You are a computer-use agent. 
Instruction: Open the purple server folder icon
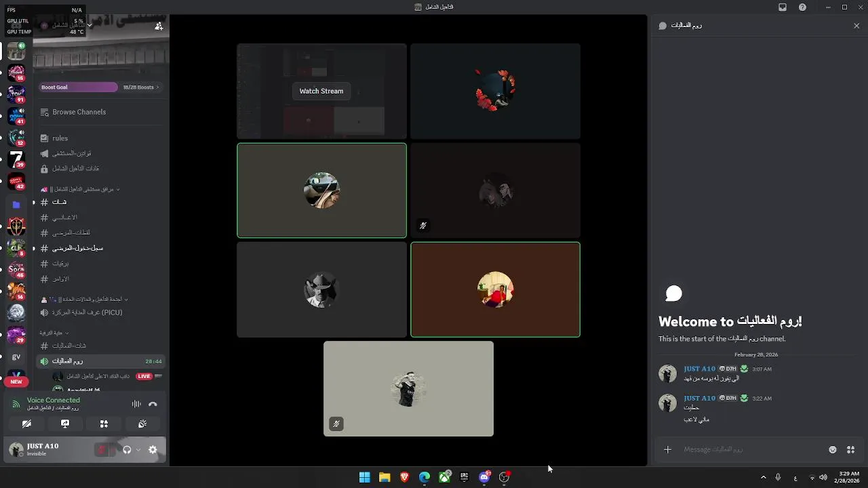16,204
